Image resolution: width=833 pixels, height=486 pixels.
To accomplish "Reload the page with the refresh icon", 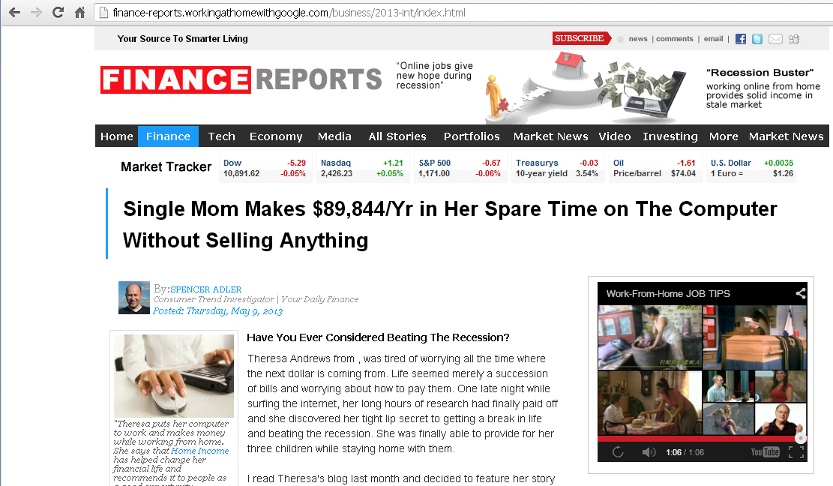I will (x=58, y=12).
